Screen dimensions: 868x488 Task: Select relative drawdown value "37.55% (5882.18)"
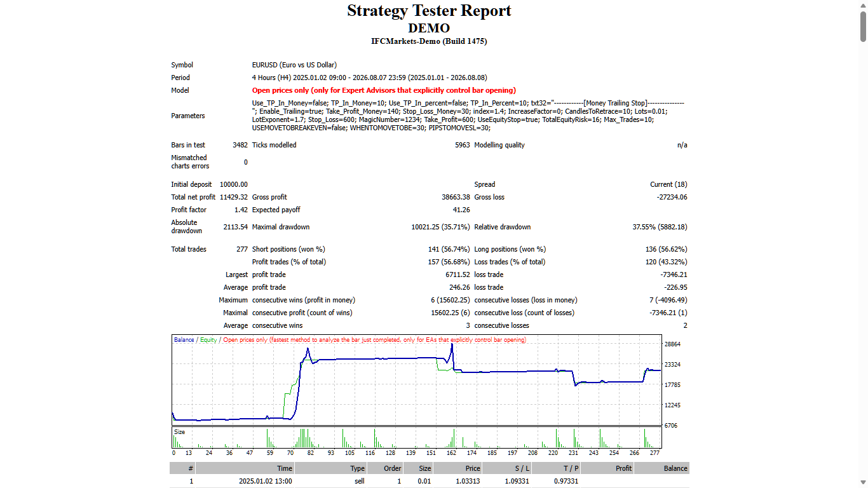tap(660, 227)
